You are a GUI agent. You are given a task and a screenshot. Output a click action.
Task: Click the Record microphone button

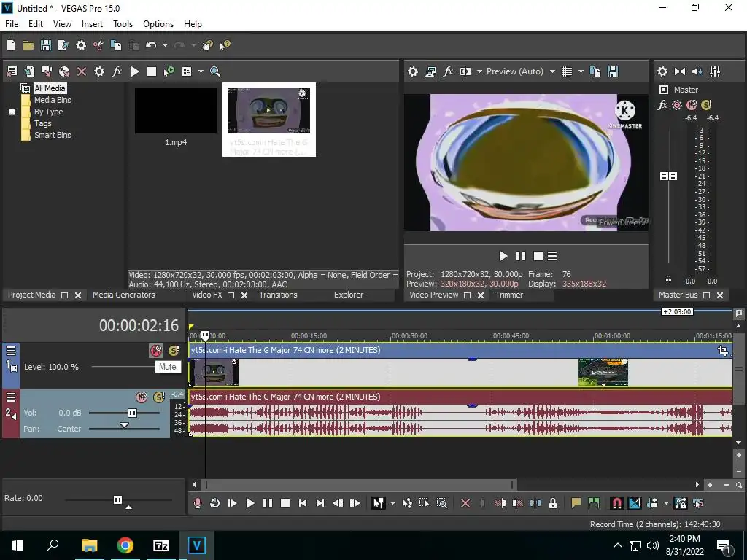(x=197, y=503)
